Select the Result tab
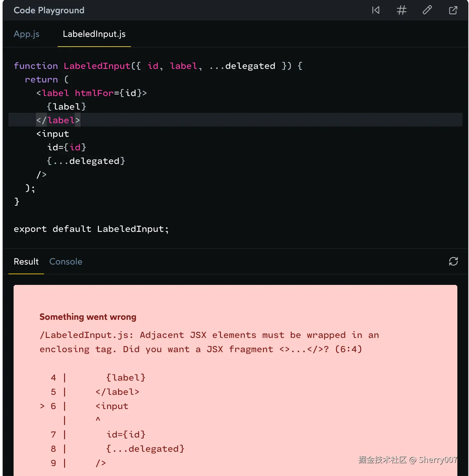This screenshot has width=469, height=476. (x=26, y=262)
